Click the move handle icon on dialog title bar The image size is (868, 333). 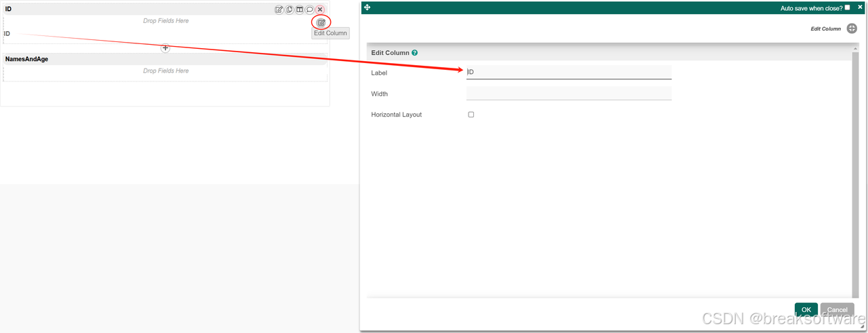click(x=367, y=7)
